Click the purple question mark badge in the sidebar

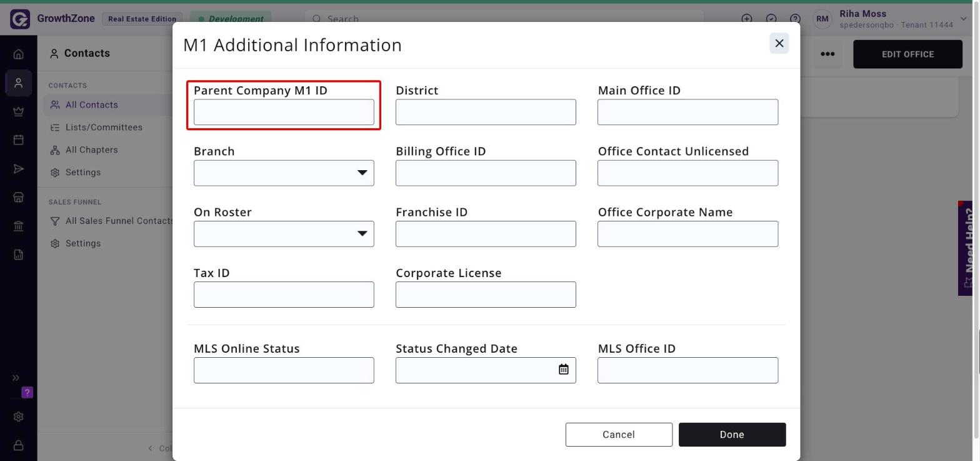click(27, 393)
